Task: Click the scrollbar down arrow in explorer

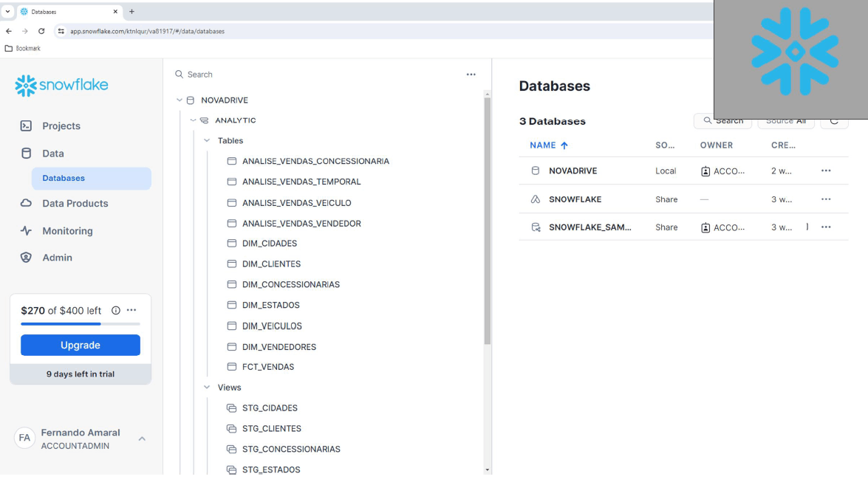Action: [487, 470]
